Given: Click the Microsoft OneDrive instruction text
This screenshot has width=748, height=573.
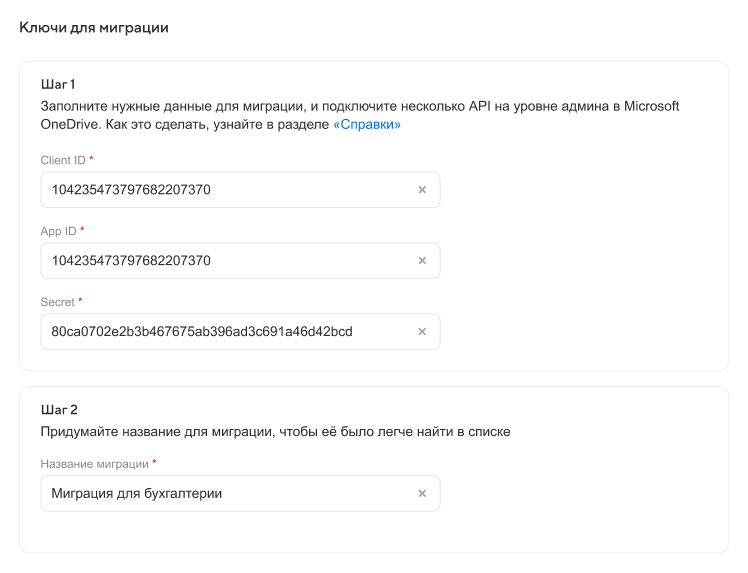Looking at the screenshot, I should pyautogui.click(x=360, y=106).
